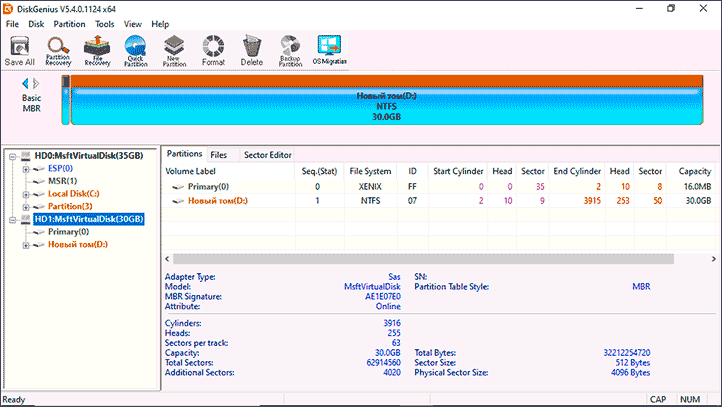Click the Save All toolbar icon
This screenshot has width=722, height=407.
19,51
